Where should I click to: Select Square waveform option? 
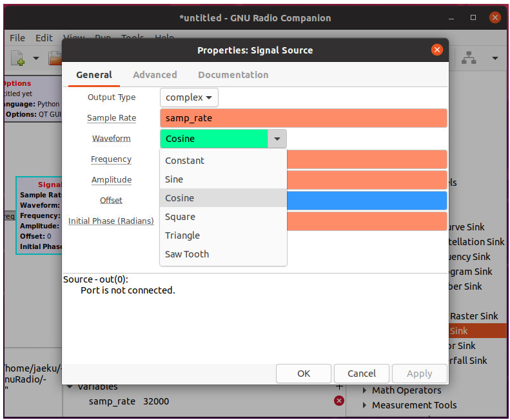point(223,217)
